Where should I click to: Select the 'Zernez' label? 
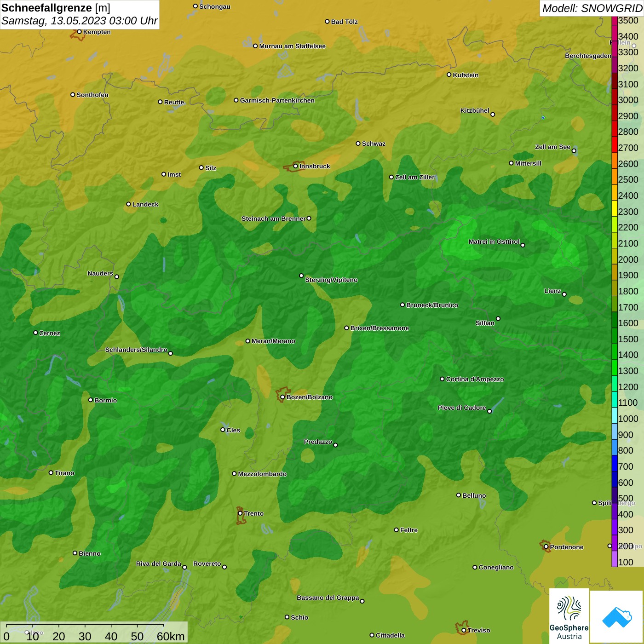[x=50, y=333]
